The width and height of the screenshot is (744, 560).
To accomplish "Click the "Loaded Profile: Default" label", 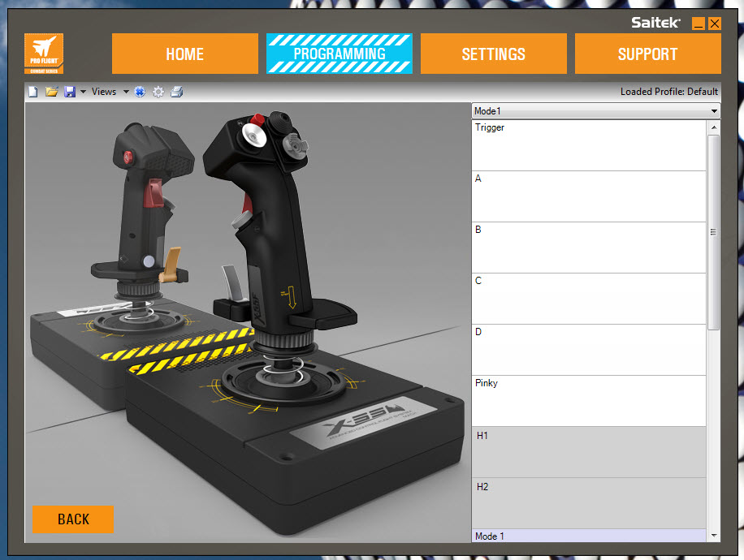I will tap(669, 92).
